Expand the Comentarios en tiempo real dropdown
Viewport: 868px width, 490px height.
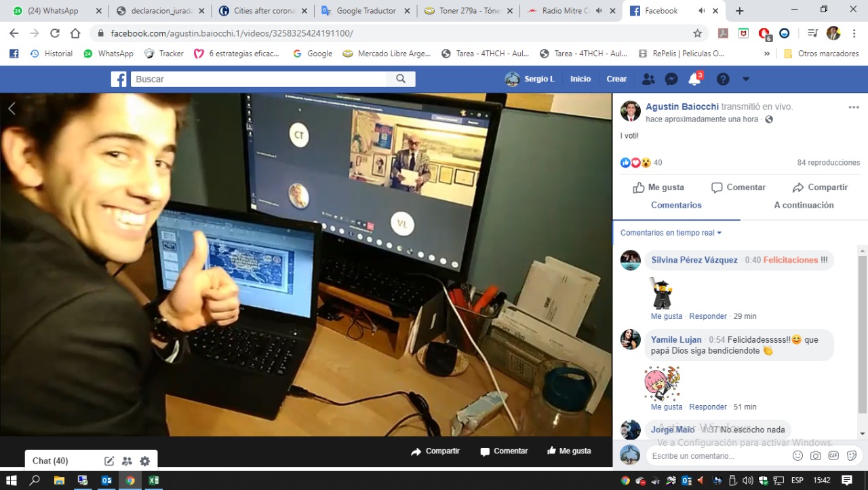671,233
